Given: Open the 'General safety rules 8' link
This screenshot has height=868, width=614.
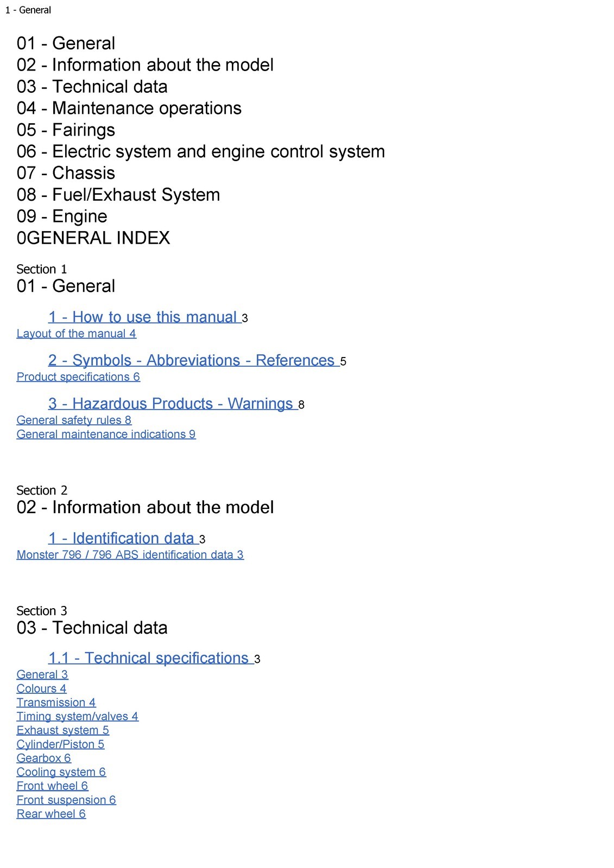Looking at the screenshot, I should click(x=74, y=420).
